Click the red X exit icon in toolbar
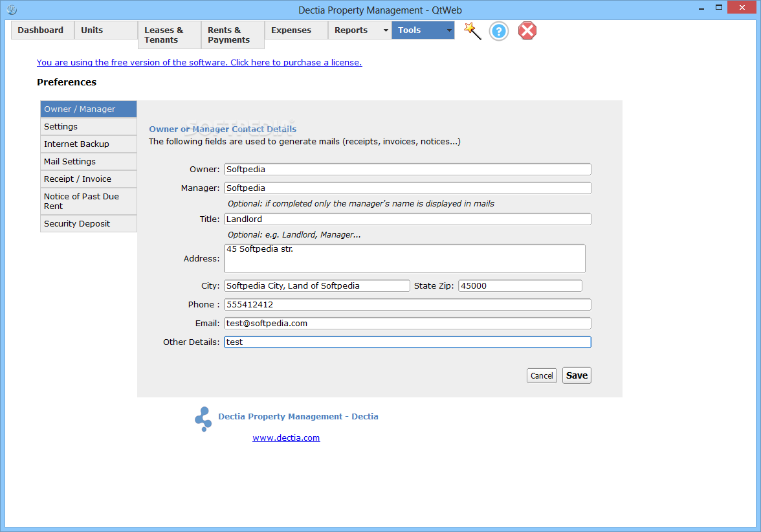The width and height of the screenshot is (761, 532). pos(527,30)
